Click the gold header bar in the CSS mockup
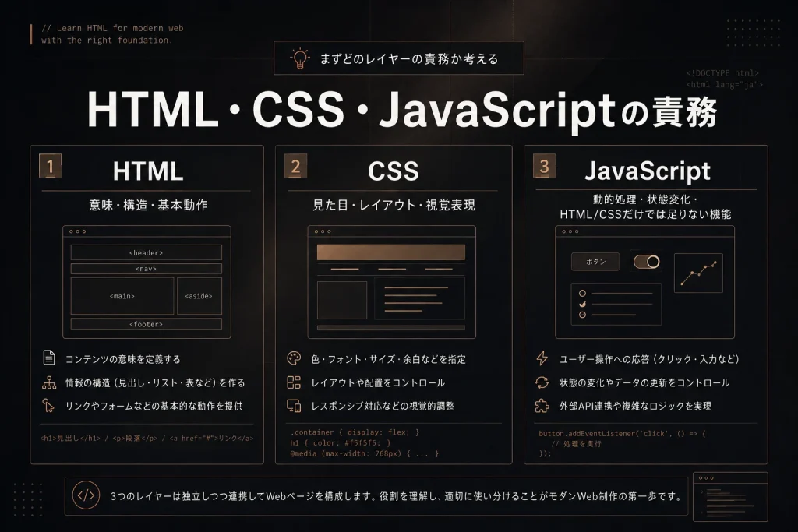This screenshot has width=798, height=532. click(391, 252)
